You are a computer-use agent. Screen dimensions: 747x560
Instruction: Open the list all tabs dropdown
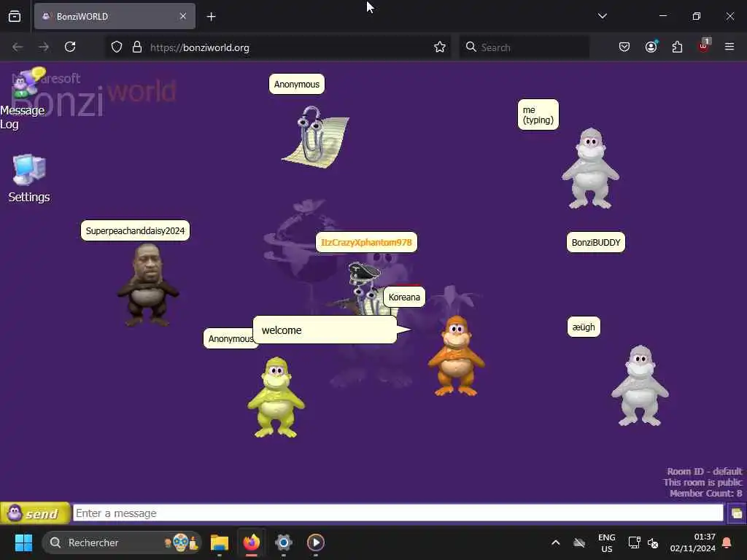coord(602,16)
